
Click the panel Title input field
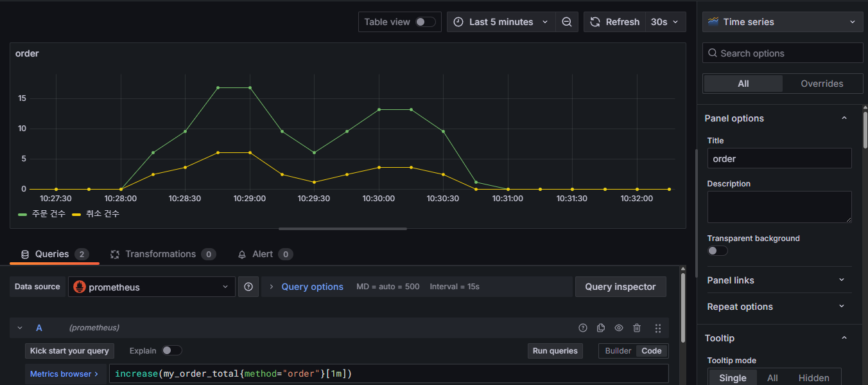(x=779, y=159)
